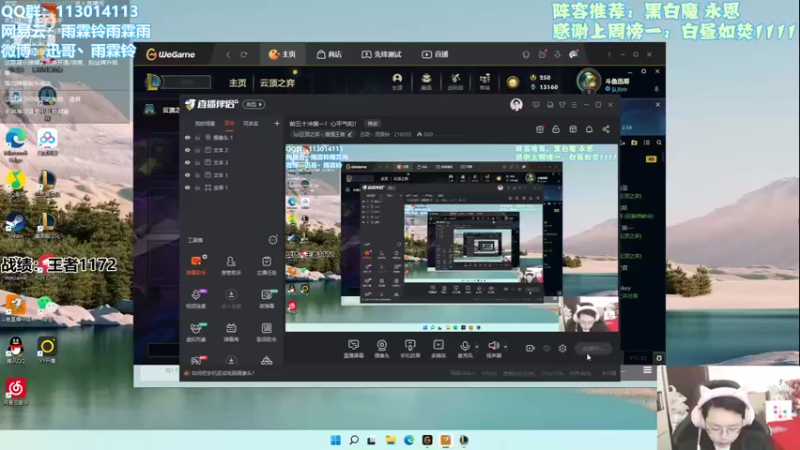The image size is (800, 450).
Task: Toggle lock on 文本 3 source
Action: point(197,162)
